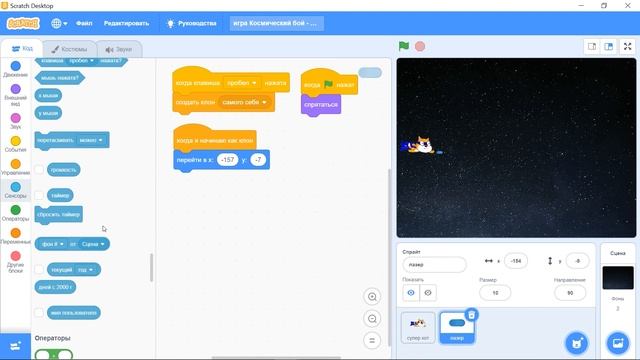Switch to small stage layout
This screenshot has width=640, height=360.
pos(592,47)
